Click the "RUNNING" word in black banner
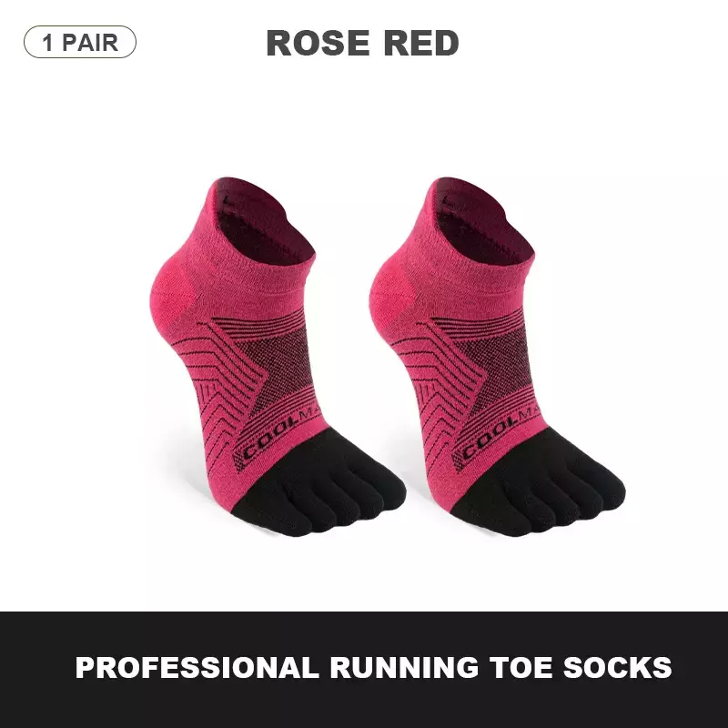The height and width of the screenshot is (728, 728). [404, 668]
